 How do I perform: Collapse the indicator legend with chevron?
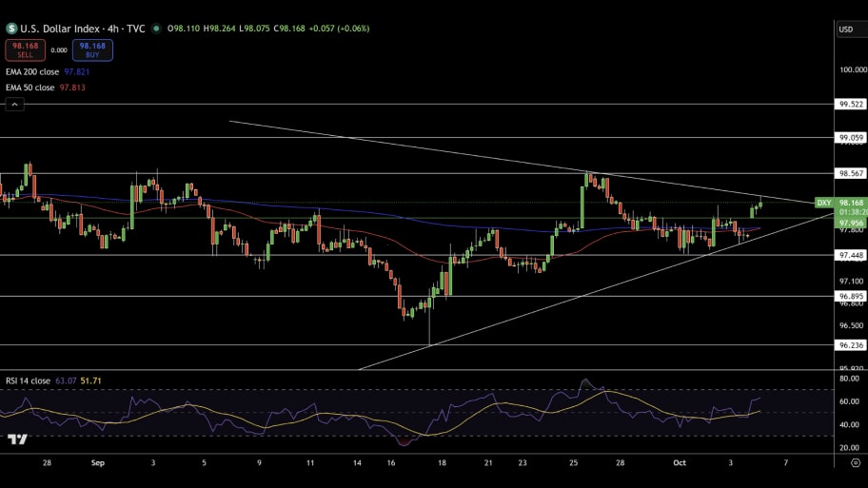coord(14,105)
